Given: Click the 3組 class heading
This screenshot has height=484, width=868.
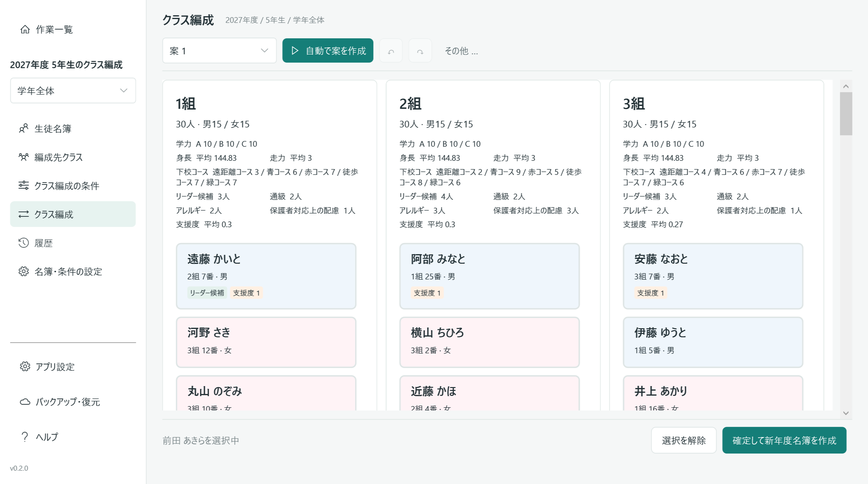Looking at the screenshot, I should point(633,103).
